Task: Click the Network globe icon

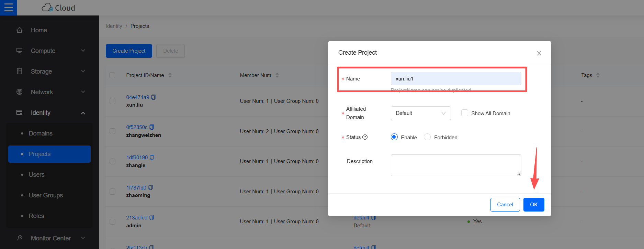Action: click(x=20, y=92)
